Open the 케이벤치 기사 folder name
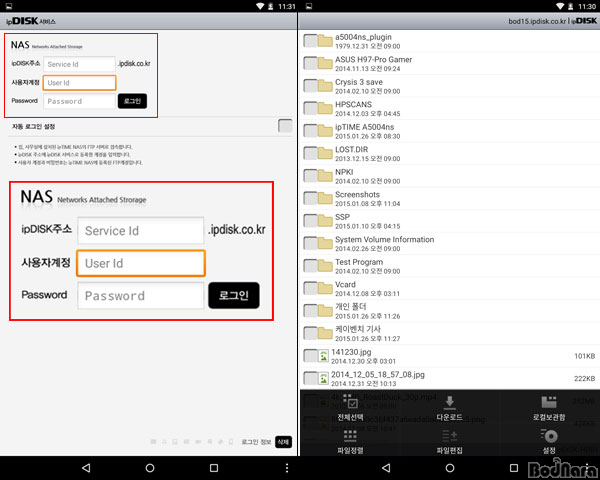 [x=358, y=329]
